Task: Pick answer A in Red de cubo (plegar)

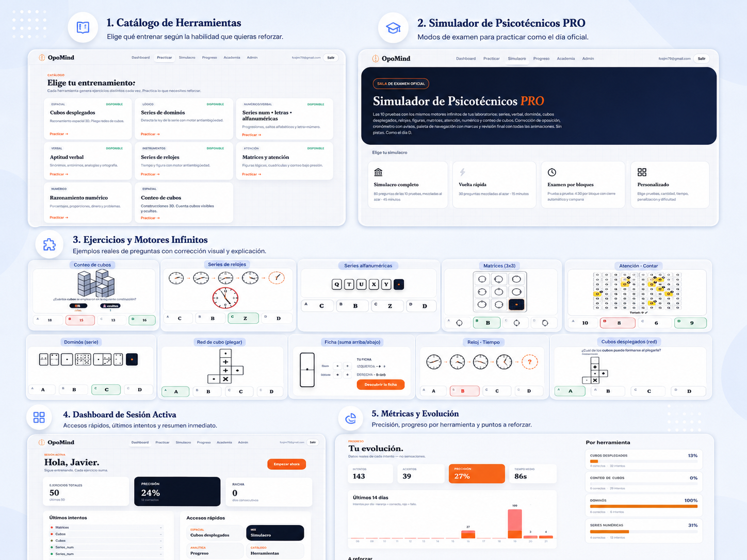Action: pyautogui.click(x=175, y=392)
